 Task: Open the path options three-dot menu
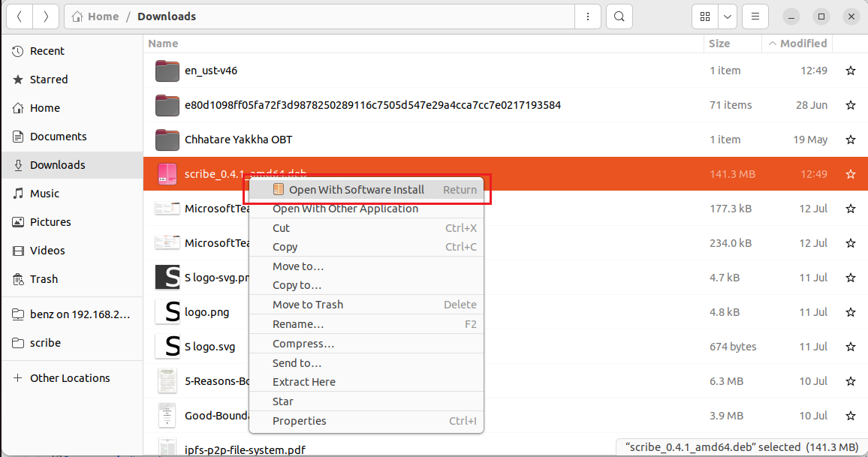(587, 17)
